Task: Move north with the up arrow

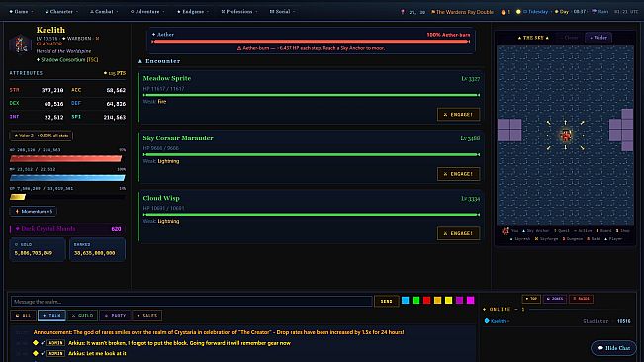Action: [566, 123]
